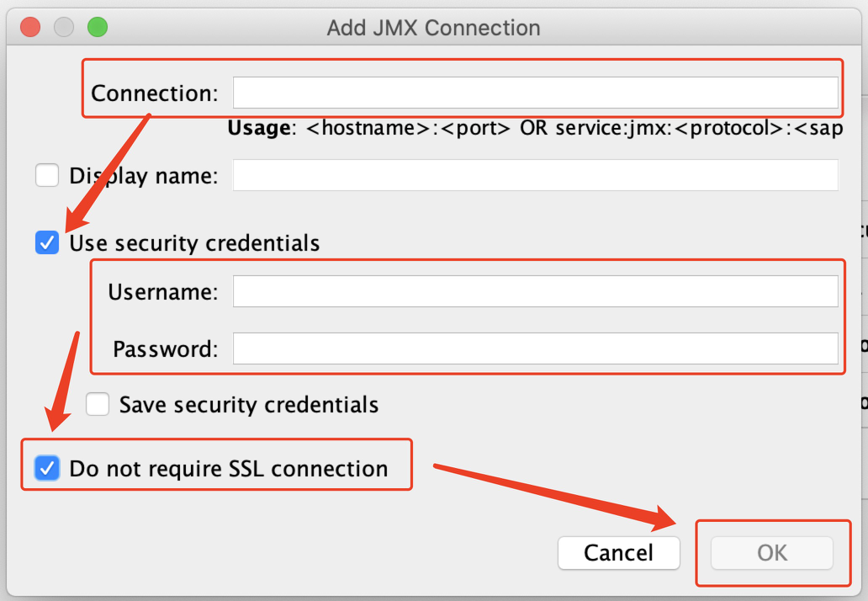Image resolution: width=868 pixels, height=601 pixels.
Task: Focus the Connection text field
Action: pos(535,93)
